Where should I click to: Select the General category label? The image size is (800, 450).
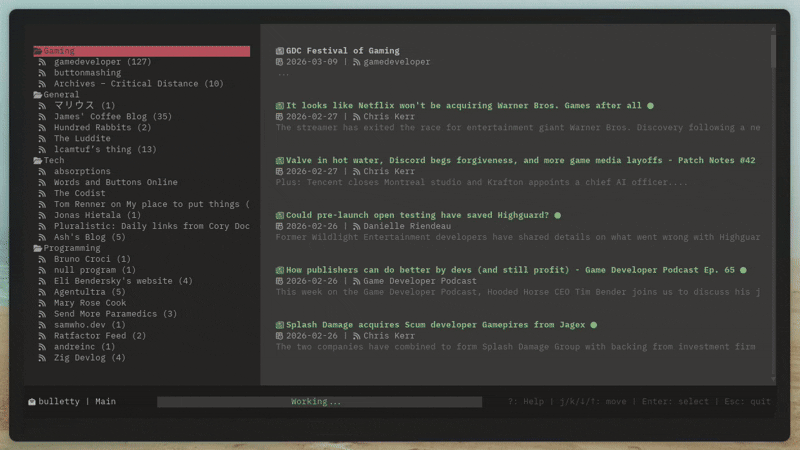click(61, 95)
